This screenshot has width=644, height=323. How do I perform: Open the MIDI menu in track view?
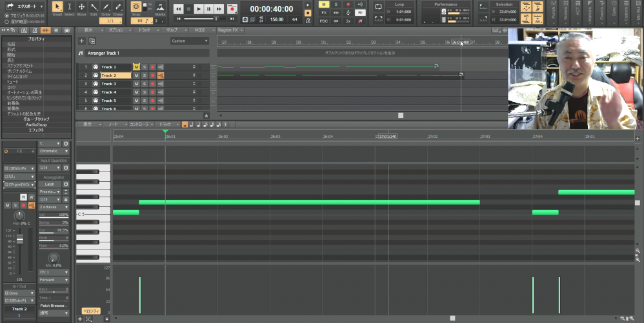[x=200, y=30]
